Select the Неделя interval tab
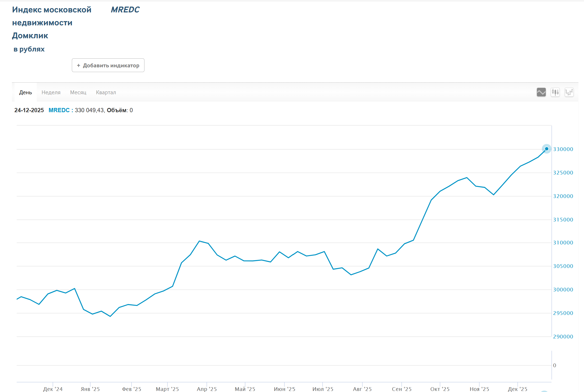Viewport: 584px width, 392px height. tap(51, 92)
